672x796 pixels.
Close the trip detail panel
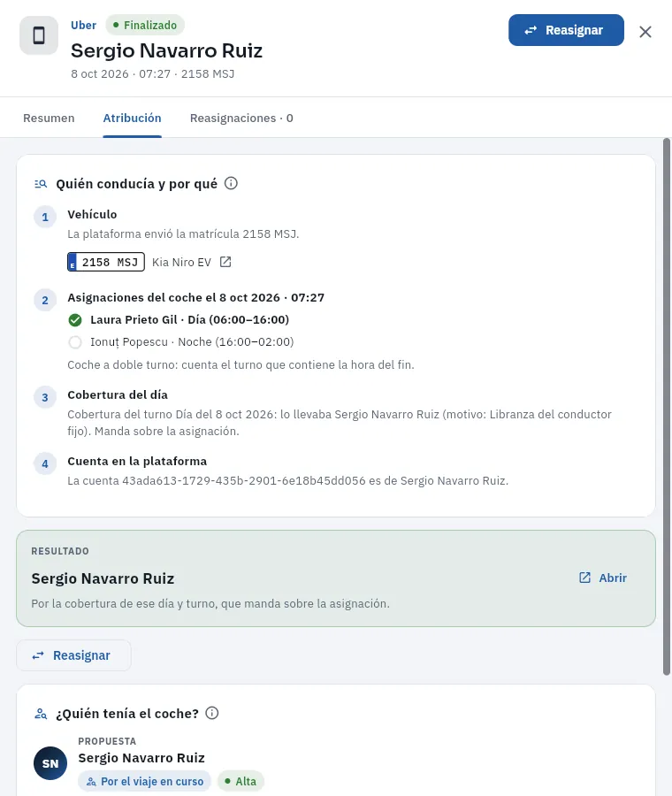pos(645,32)
